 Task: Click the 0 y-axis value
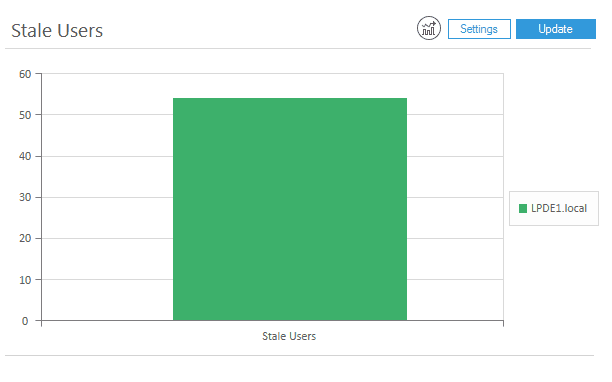[x=25, y=321]
